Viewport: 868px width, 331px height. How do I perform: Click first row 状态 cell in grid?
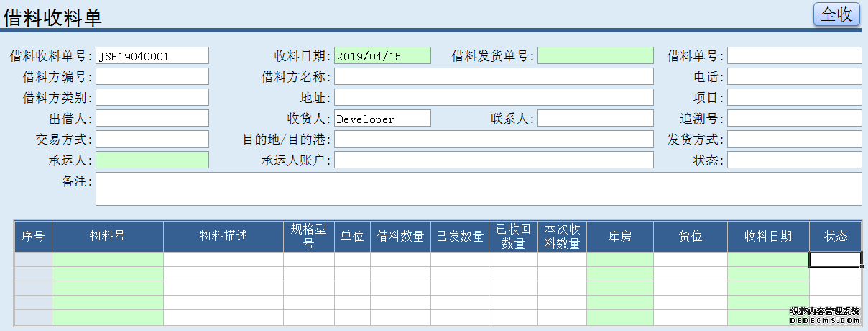click(835, 260)
